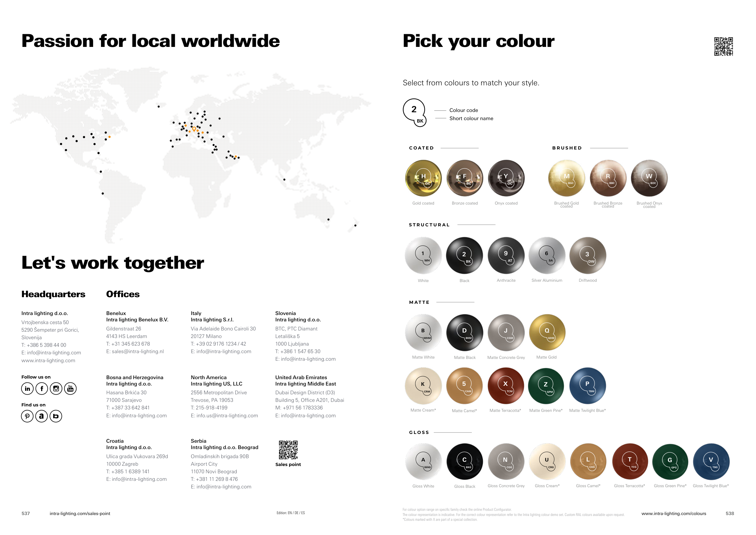This screenshot has height=535, width=756.
Task: Open the Archiproducts 'a' icon
Action: pyautogui.click(x=41, y=416)
